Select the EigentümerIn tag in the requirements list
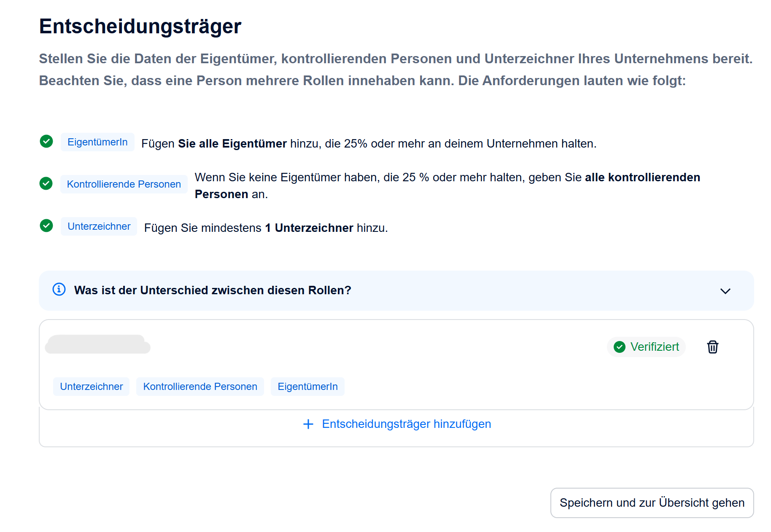The image size is (771, 532). pos(97,142)
